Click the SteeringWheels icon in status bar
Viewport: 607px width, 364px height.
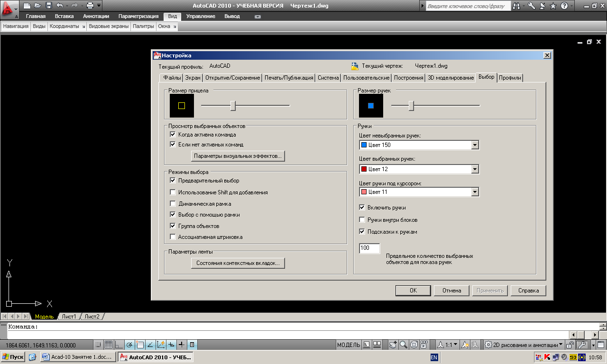click(x=414, y=345)
